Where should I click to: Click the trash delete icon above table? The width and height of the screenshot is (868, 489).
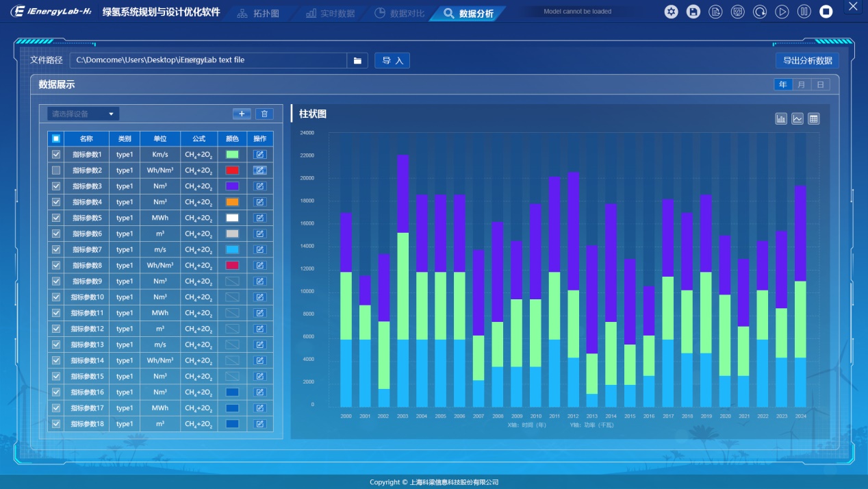[265, 114]
